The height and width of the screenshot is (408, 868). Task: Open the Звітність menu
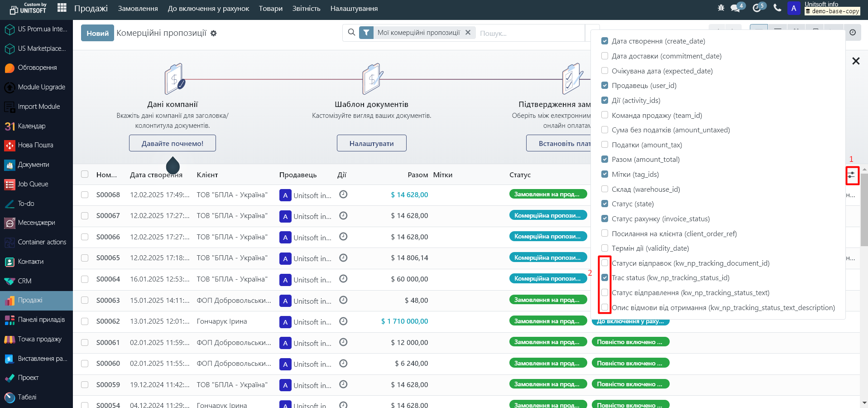(x=306, y=9)
